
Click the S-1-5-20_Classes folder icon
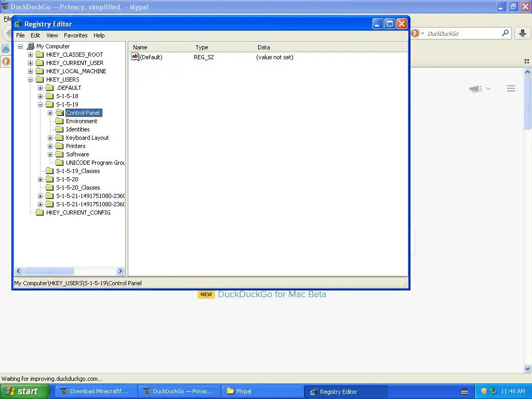50,187
